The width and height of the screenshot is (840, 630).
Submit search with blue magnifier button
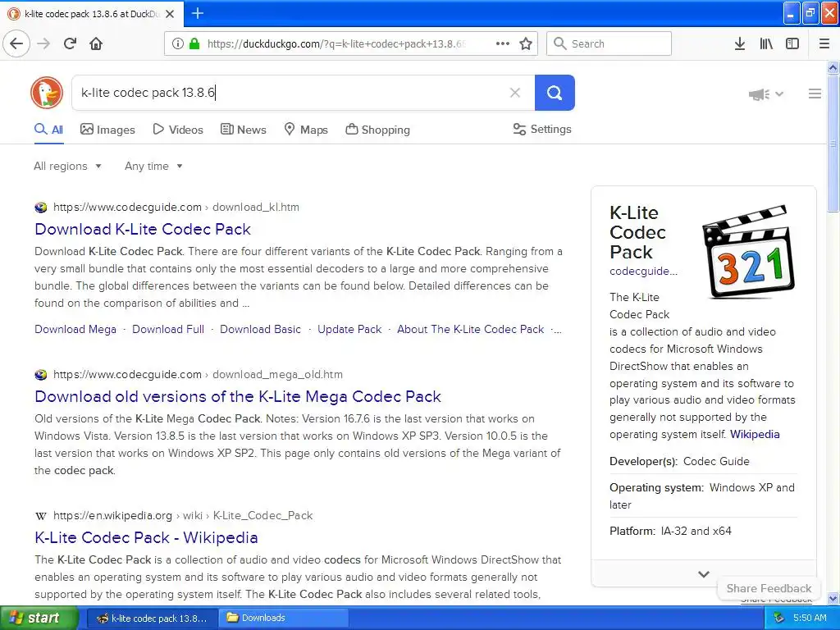click(555, 93)
